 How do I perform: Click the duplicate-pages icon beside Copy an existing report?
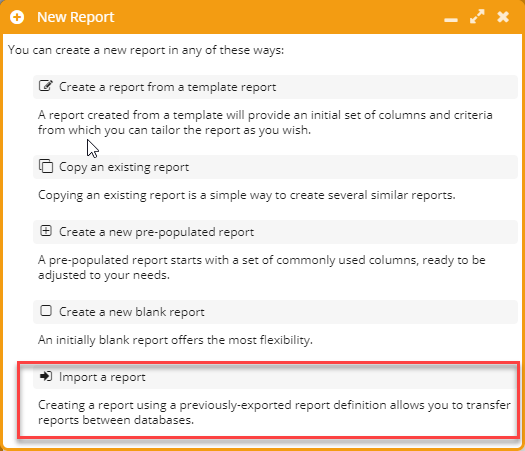(46, 166)
